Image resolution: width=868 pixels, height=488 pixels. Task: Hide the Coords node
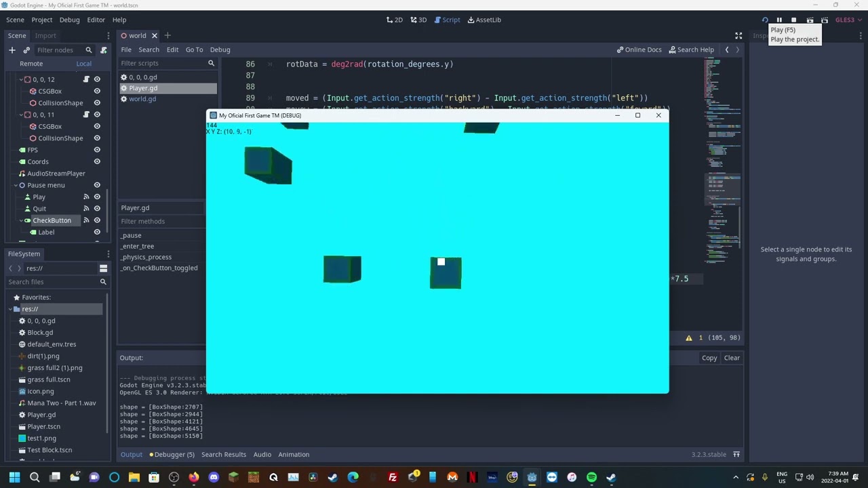click(97, 162)
